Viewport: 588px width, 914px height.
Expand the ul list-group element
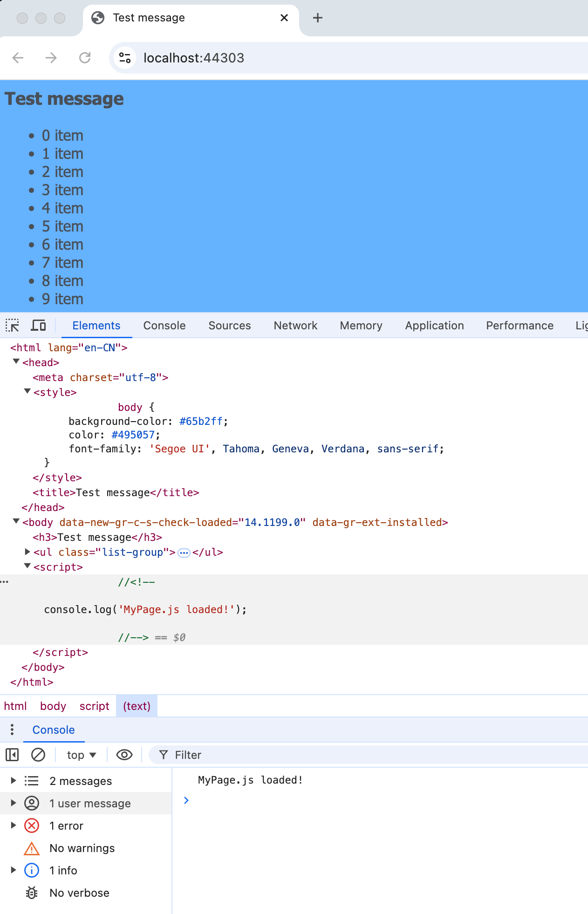27,552
